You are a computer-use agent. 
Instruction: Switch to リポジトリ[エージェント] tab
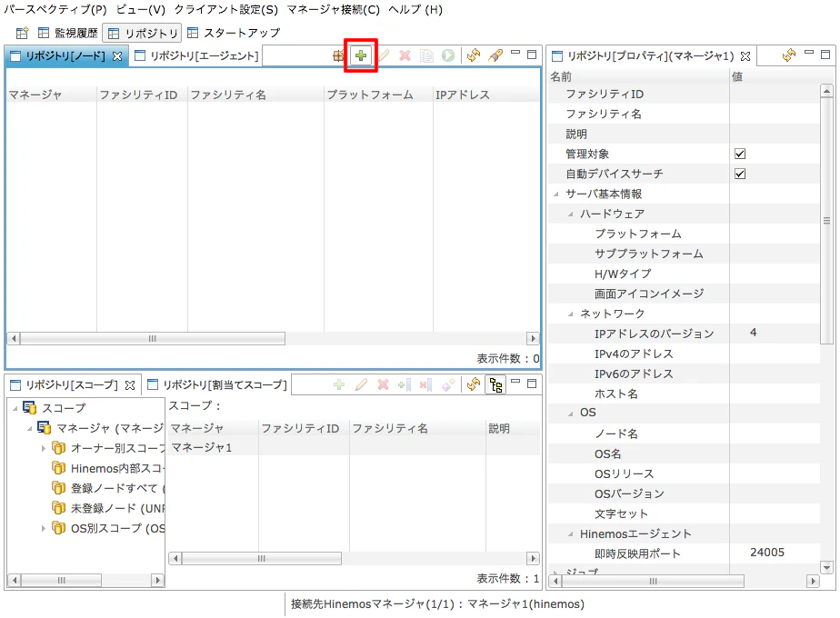point(196,55)
